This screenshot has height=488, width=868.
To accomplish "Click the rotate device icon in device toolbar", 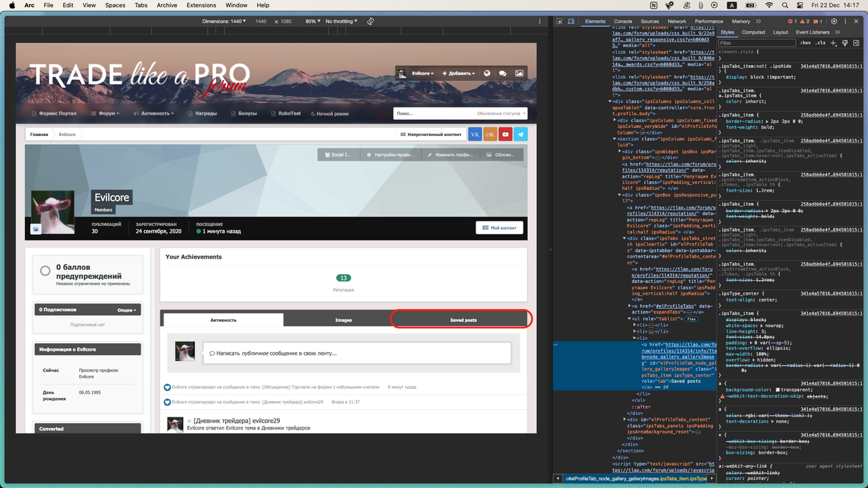I will click(370, 22).
